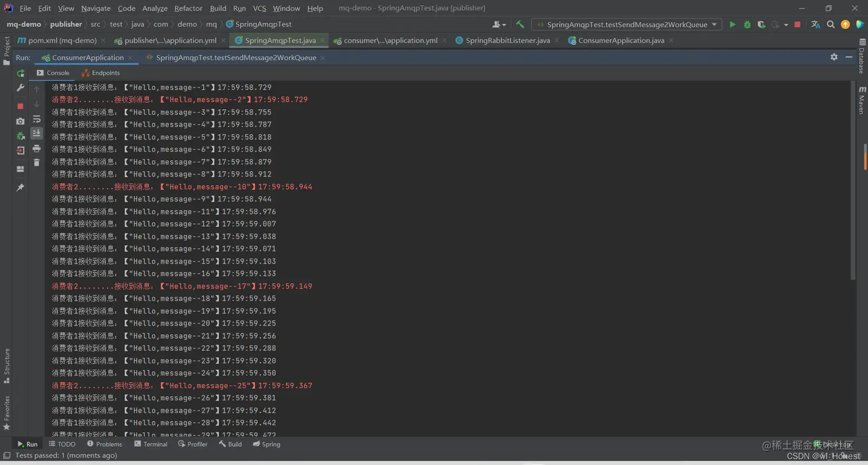Hide the Run tool window with minus icon

coord(850,57)
